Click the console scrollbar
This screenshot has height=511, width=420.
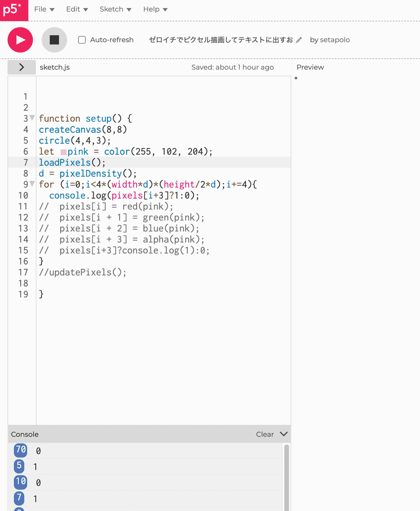[x=287, y=477]
